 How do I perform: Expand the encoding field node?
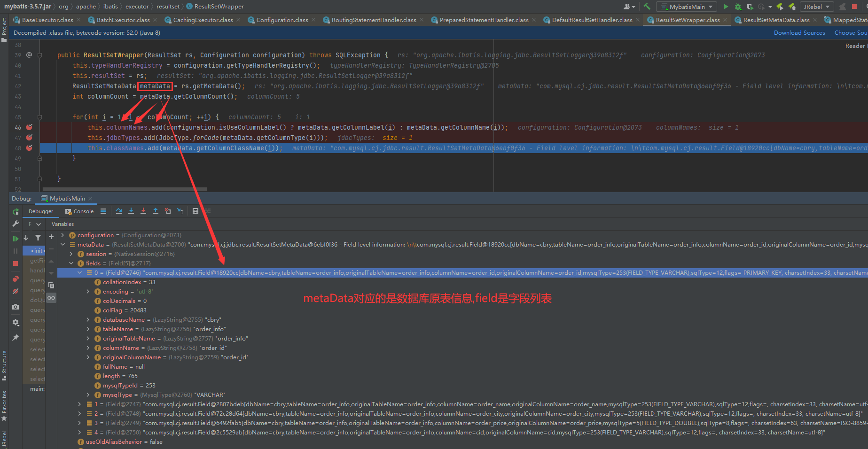coord(88,292)
